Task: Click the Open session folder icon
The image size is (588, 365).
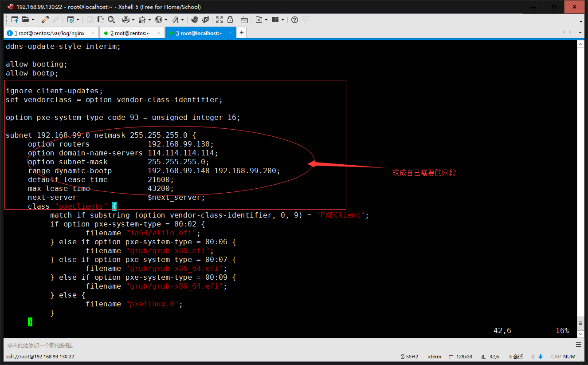Action: pos(25,20)
